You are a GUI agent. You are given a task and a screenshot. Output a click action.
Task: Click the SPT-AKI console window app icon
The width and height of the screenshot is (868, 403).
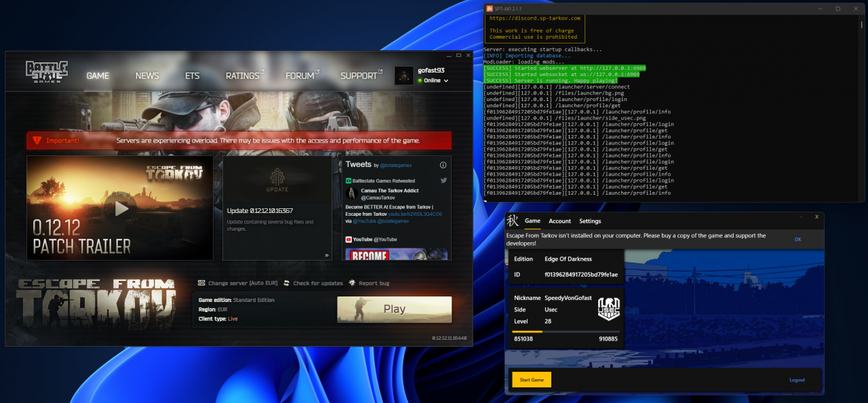point(488,8)
